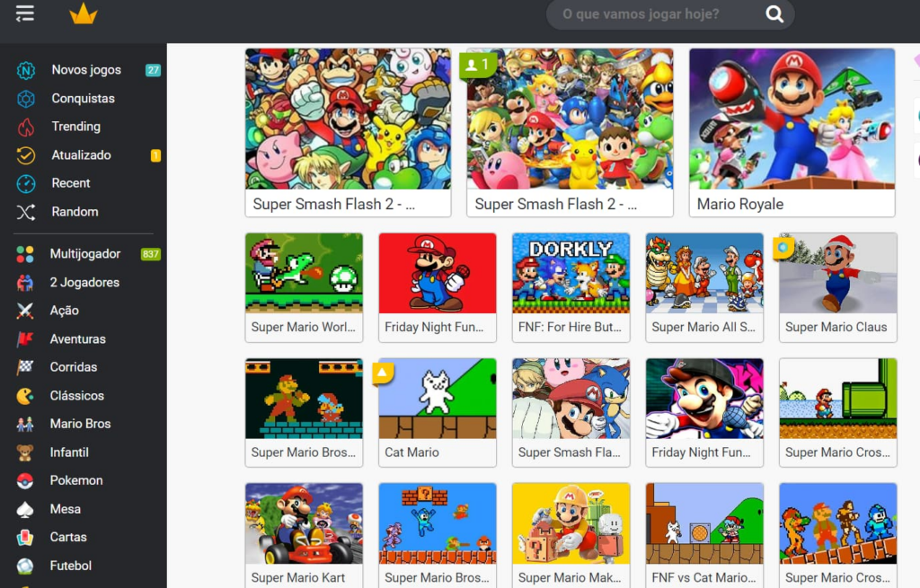This screenshot has width=920, height=588.
Task: Click the red Friday Night Funkin Mario thumbnail
Action: 438,273
